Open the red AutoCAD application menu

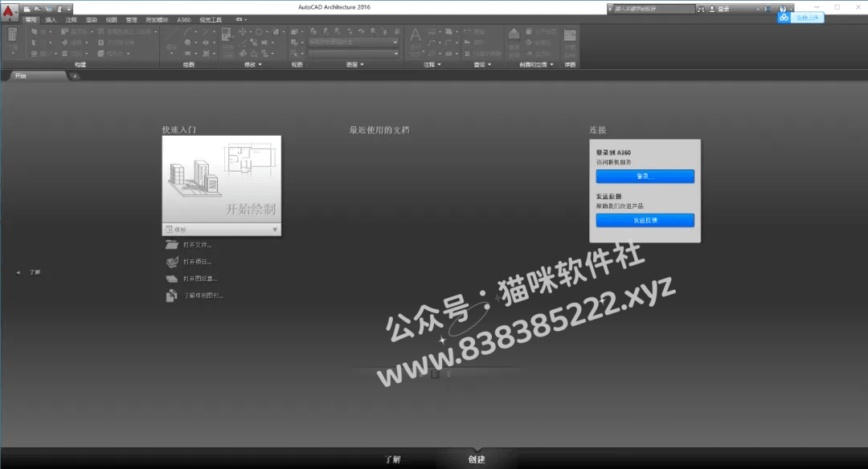tap(8, 11)
